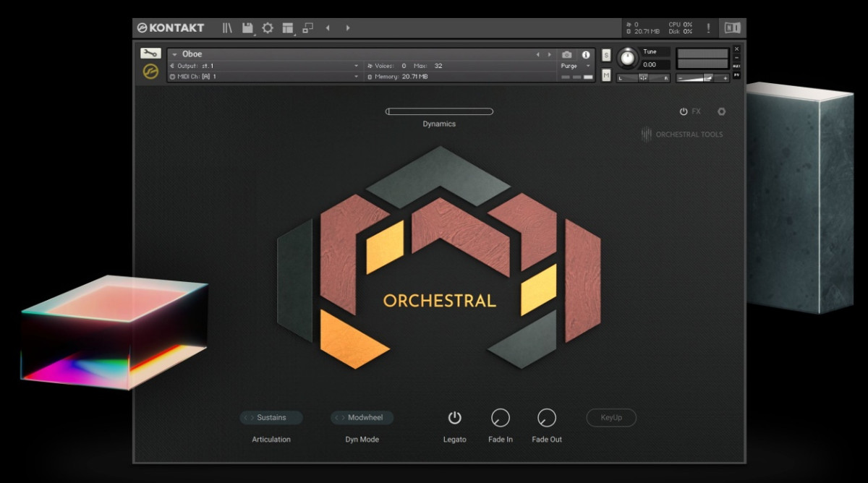Open Kontakt options gear in top toolbar
Screen dimensions: 868x483
(268, 28)
